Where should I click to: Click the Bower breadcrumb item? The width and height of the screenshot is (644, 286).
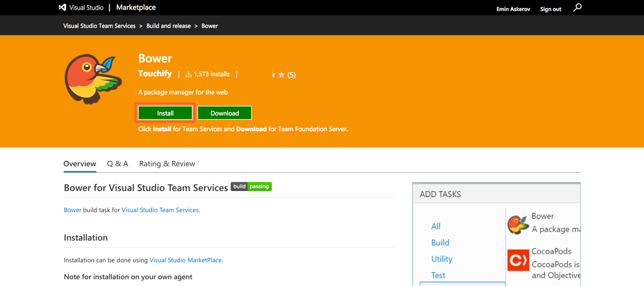pos(209,26)
